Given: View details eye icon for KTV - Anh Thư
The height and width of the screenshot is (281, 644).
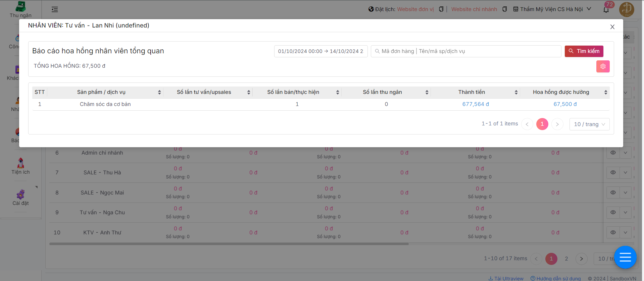Looking at the screenshot, I should click(613, 232).
